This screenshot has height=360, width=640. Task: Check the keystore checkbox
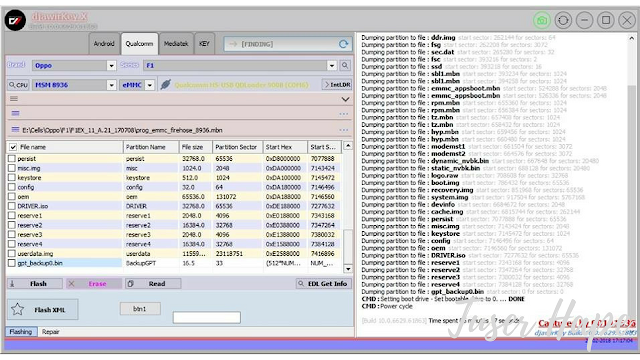tap(12, 178)
